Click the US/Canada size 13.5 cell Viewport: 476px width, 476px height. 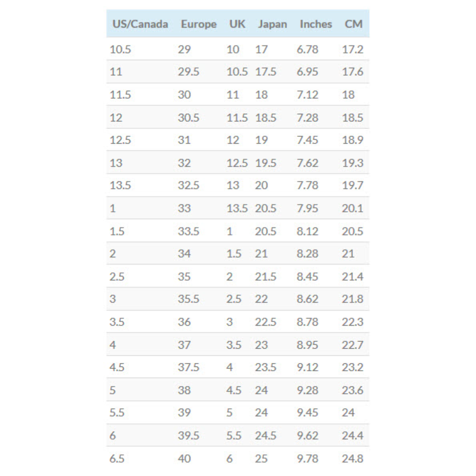coord(120,185)
